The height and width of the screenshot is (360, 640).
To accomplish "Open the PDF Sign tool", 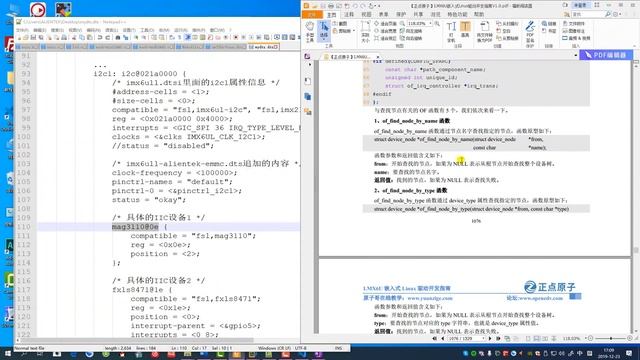I will click(x=530, y=32).
